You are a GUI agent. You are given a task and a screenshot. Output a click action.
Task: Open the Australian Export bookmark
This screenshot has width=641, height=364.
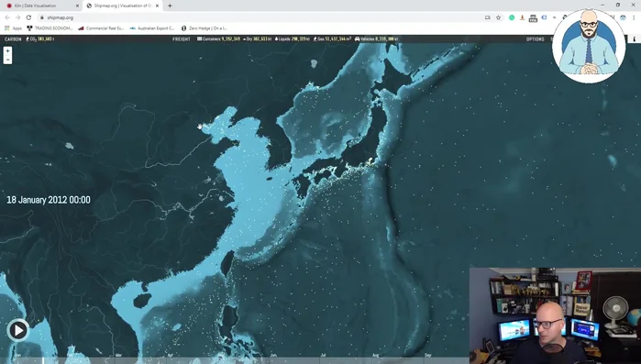(x=152, y=28)
